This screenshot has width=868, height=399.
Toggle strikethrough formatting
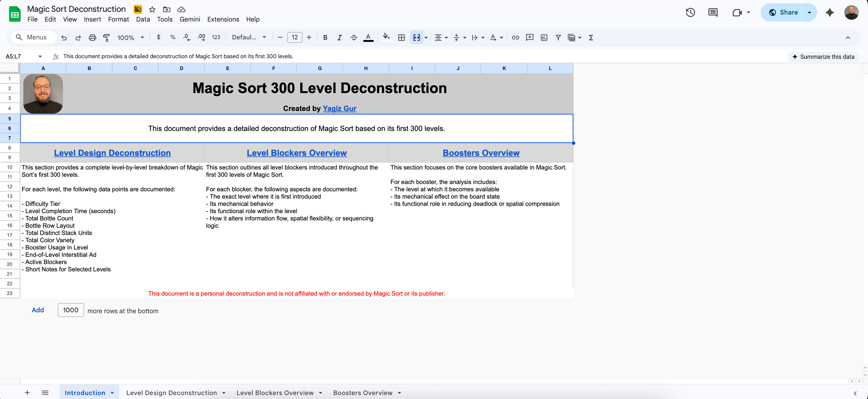[353, 37]
